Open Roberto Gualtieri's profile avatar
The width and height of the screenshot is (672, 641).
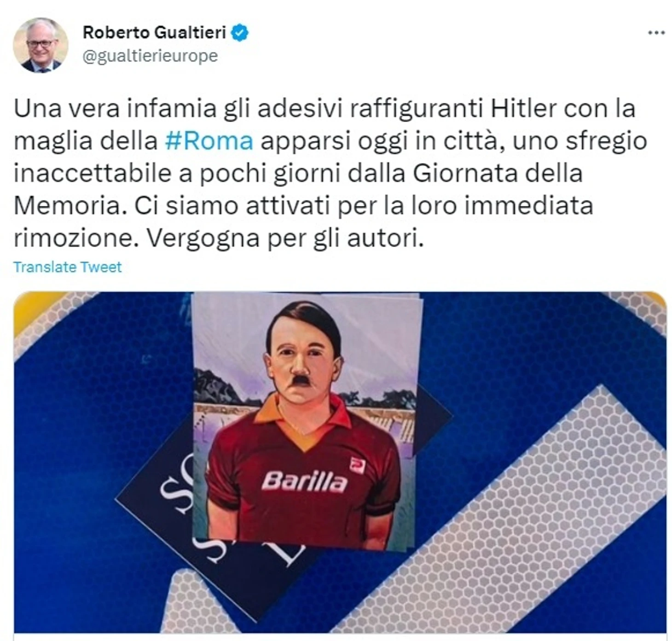point(41,45)
